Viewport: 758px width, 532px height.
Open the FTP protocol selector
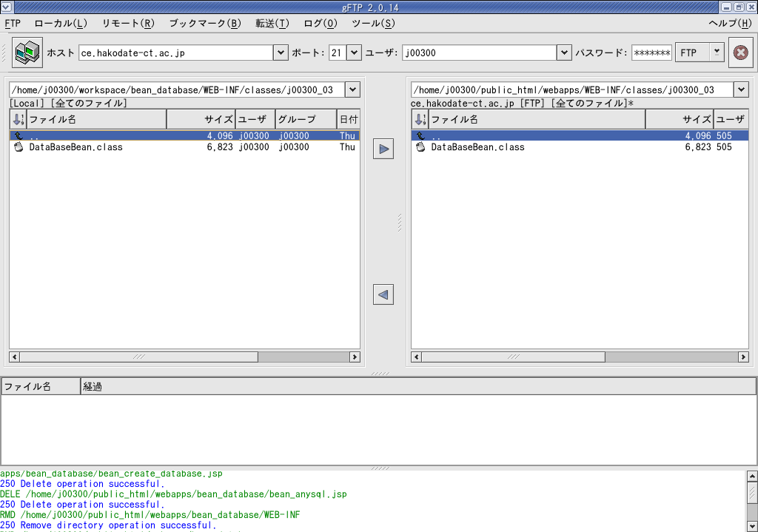(700, 53)
